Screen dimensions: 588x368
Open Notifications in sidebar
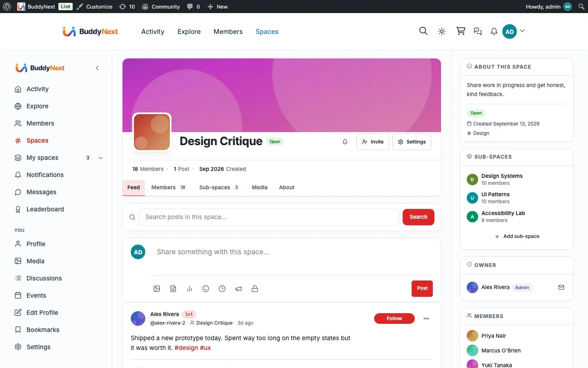45,175
